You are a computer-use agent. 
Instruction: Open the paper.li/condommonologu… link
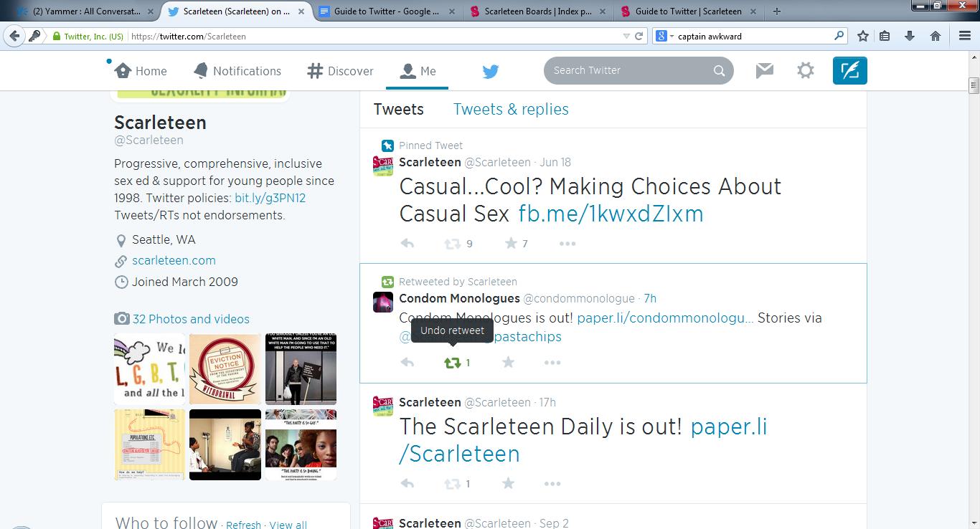665,318
